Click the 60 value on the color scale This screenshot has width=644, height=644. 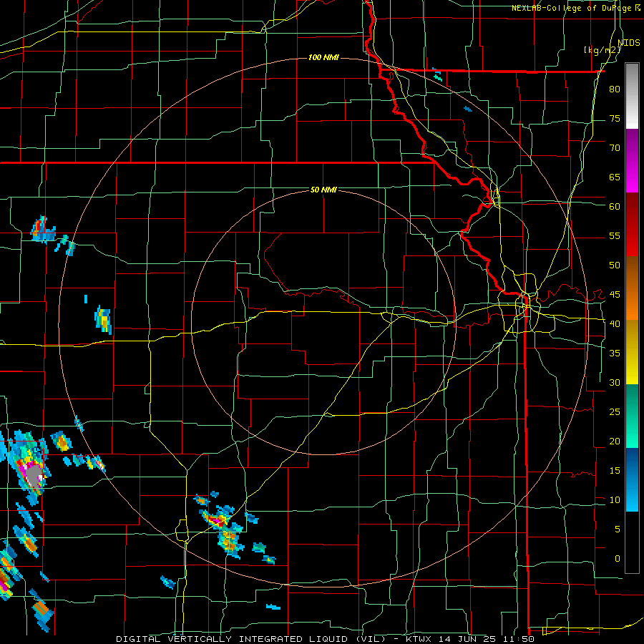[615, 206]
